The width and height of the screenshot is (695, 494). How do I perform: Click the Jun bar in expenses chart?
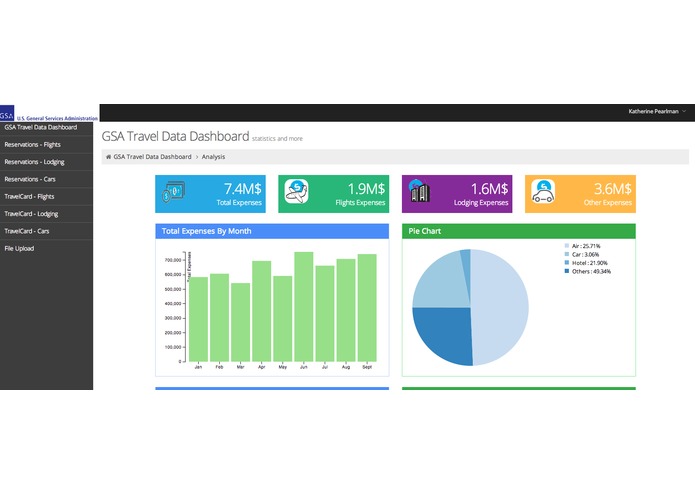point(304,307)
